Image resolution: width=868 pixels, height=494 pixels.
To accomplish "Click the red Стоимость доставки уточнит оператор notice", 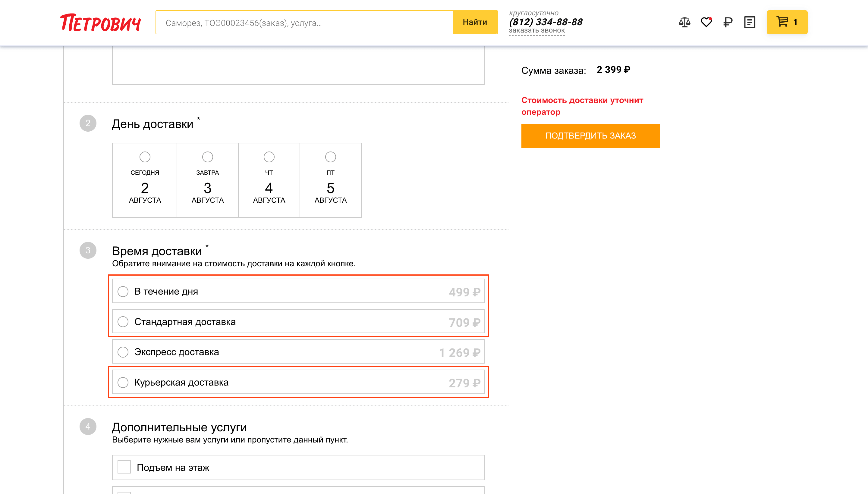I will click(x=582, y=106).
